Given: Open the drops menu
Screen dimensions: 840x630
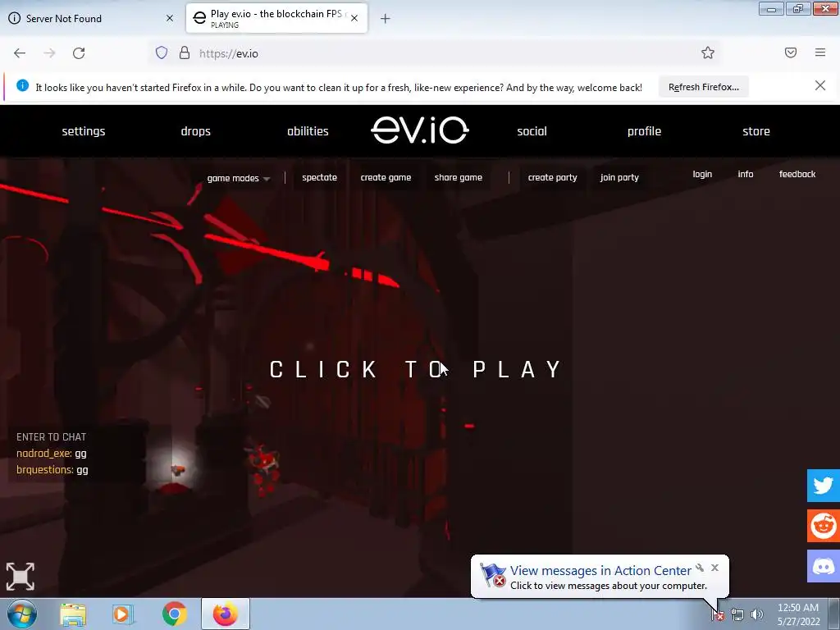Looking at the screenshot, I should coord(195,131).
